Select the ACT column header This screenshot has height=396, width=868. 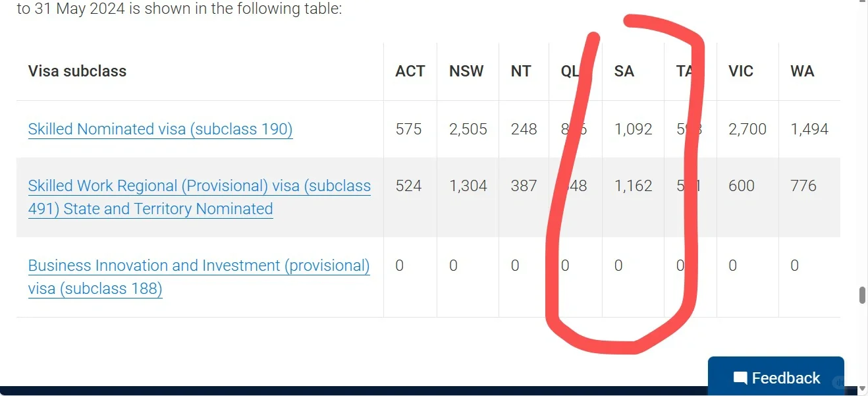coord(410,71)
